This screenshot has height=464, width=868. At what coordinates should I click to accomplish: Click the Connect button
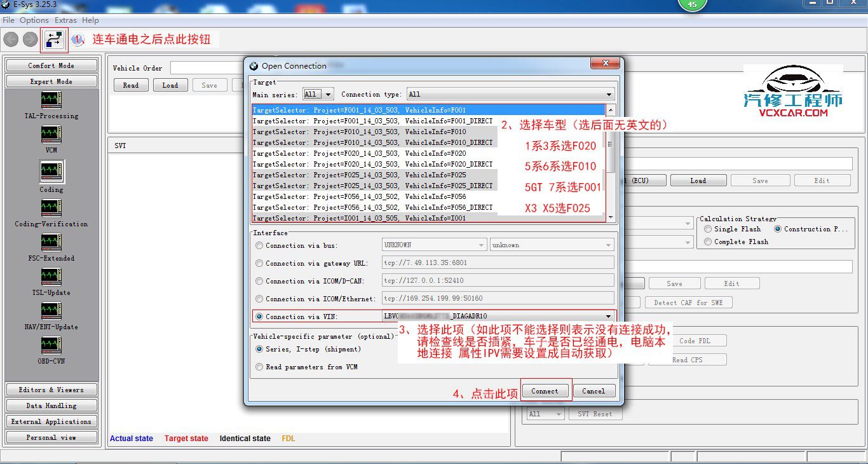pos(545,391)
